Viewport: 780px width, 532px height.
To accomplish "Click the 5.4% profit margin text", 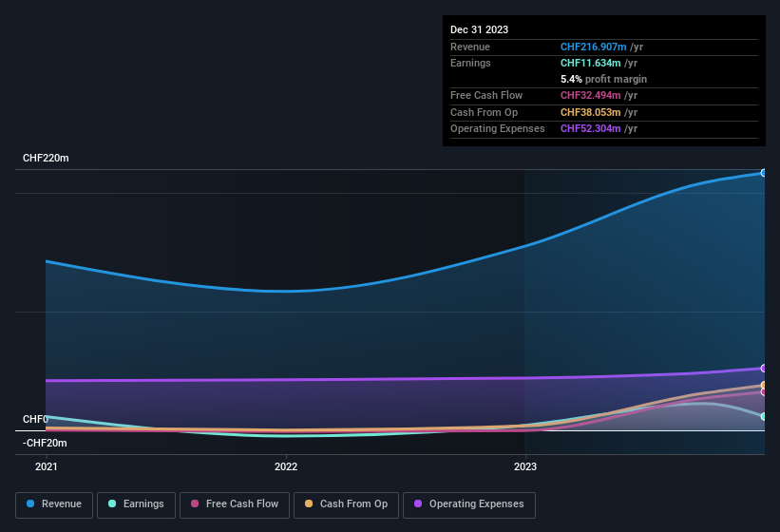I will 603,79.
